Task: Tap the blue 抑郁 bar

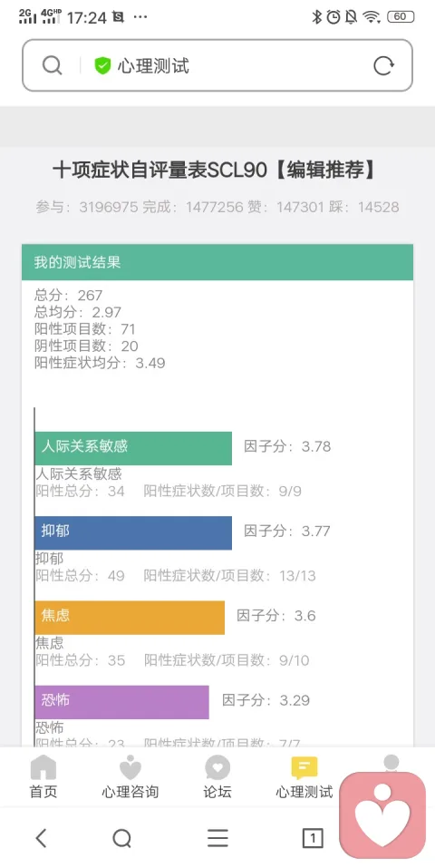Action: click(133, 533)
